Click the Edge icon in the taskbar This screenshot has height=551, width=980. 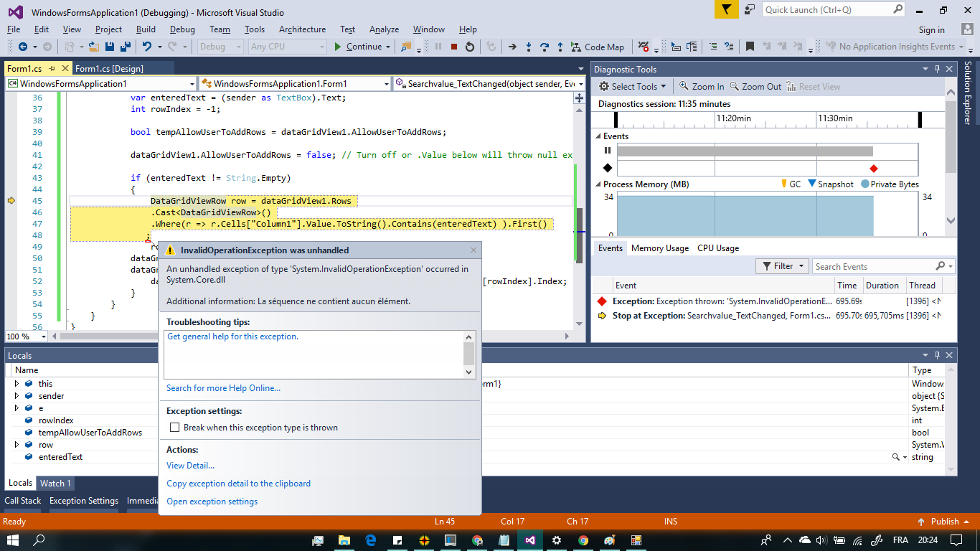click(x=371, y=540)
